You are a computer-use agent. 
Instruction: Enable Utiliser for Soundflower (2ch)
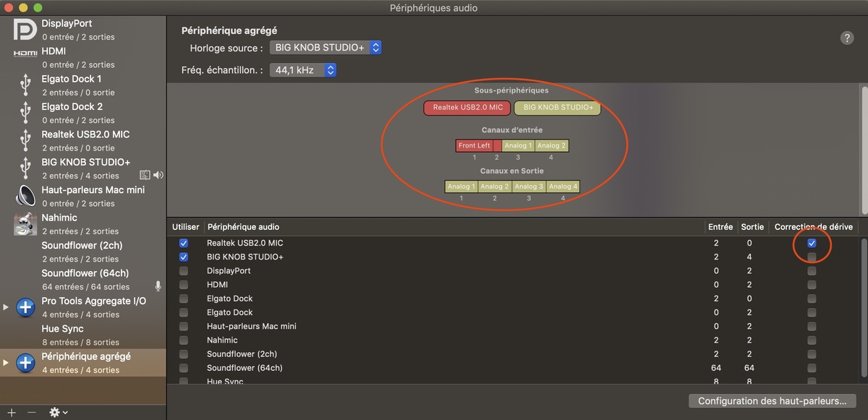pos(184,354)
